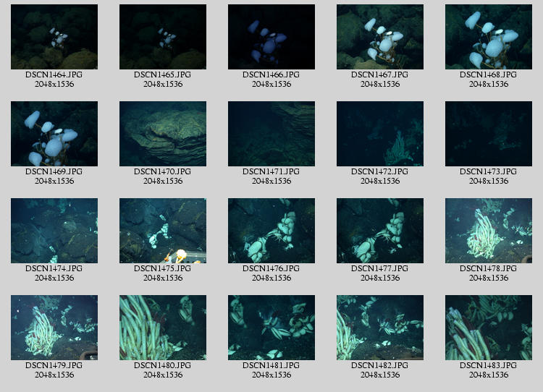Open thumbnail image DSCN1464.JPG
The width and height of the screenshot is (543, 392).
pyautogui.click(x=54, y=37)
